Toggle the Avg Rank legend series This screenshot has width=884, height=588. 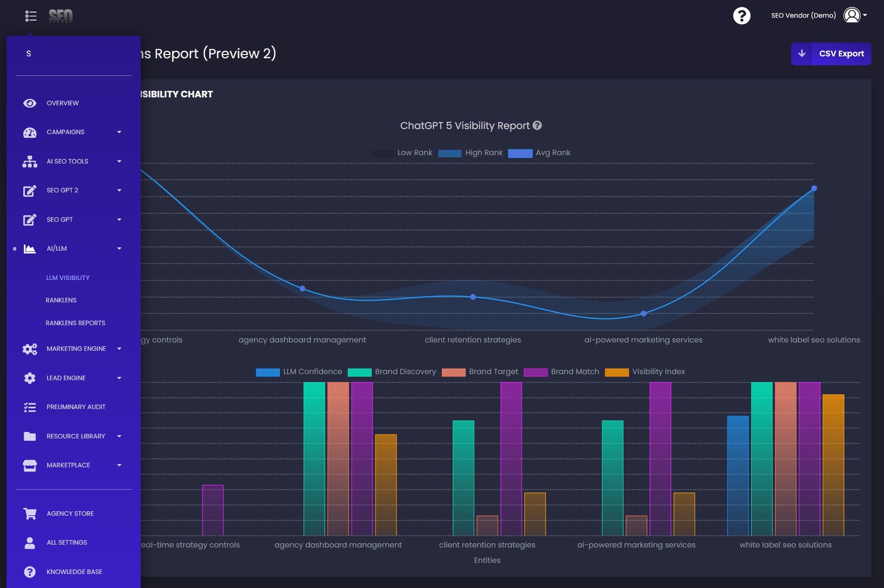[539, 153]
